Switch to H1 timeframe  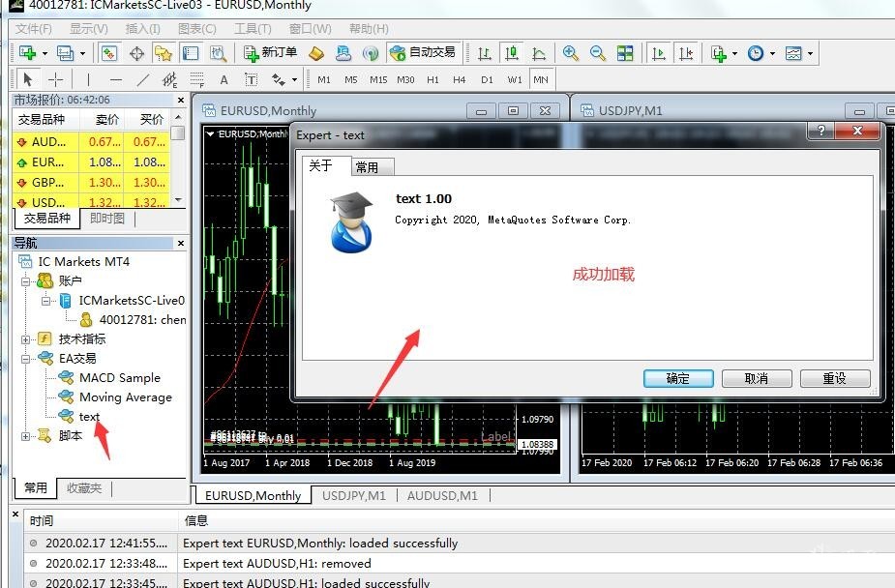(433, 79)
